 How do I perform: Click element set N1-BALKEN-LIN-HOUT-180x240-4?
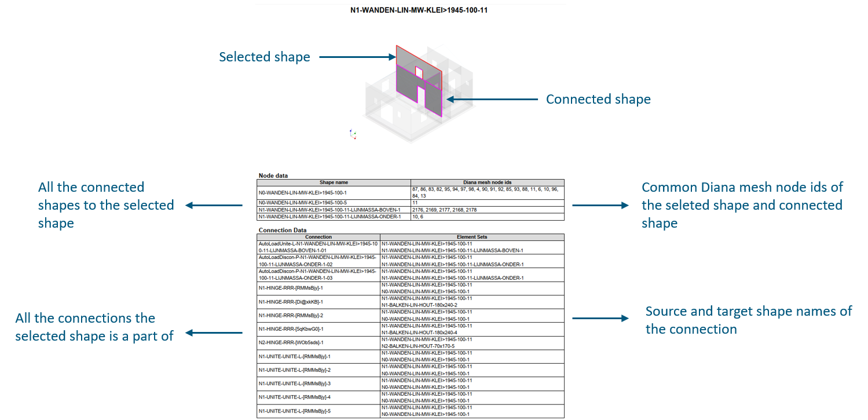click(419, 333)
